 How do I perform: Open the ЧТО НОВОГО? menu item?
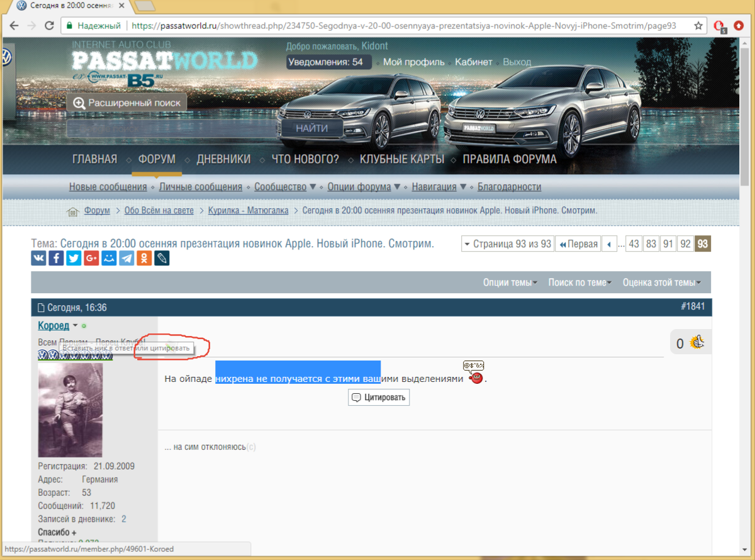(x=305, y=159)
